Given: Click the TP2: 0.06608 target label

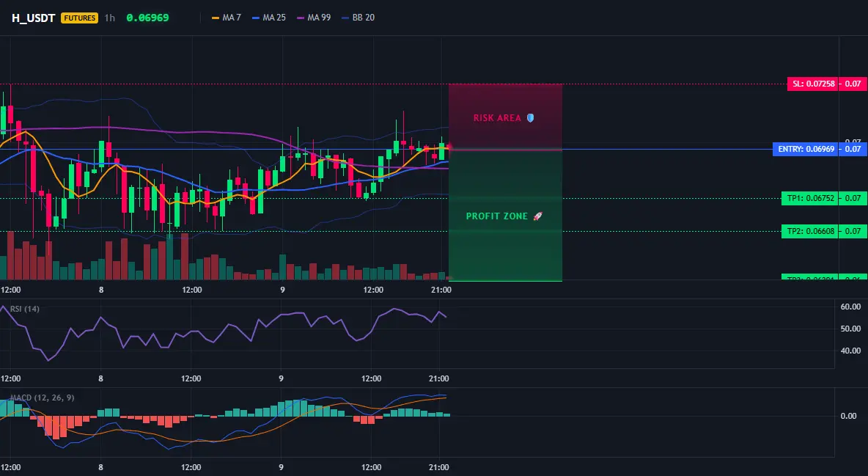Looking at the screenshot, I should point(809,231).
